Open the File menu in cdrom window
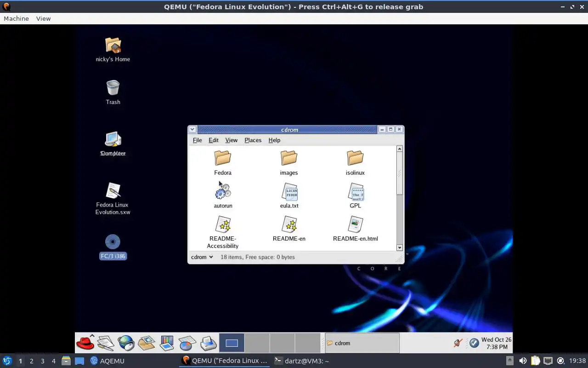The image size is (588, 368). [x=197, y=140]
